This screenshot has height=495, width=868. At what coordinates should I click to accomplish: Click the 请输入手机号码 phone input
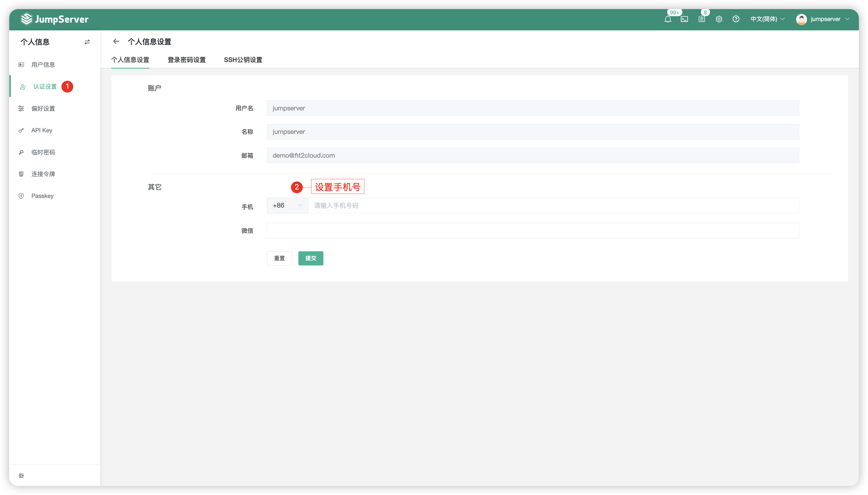553,205
